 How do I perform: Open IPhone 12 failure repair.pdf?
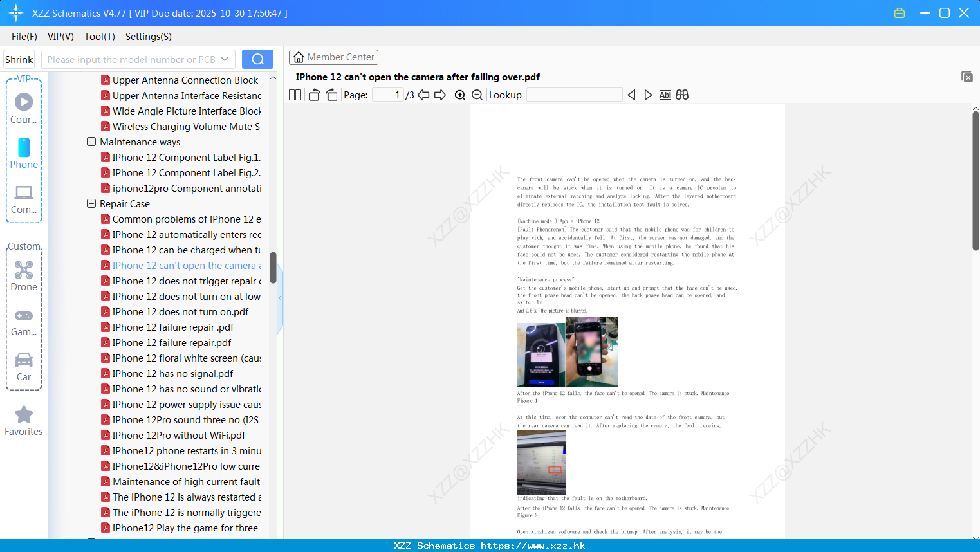(x=166, y=342)
